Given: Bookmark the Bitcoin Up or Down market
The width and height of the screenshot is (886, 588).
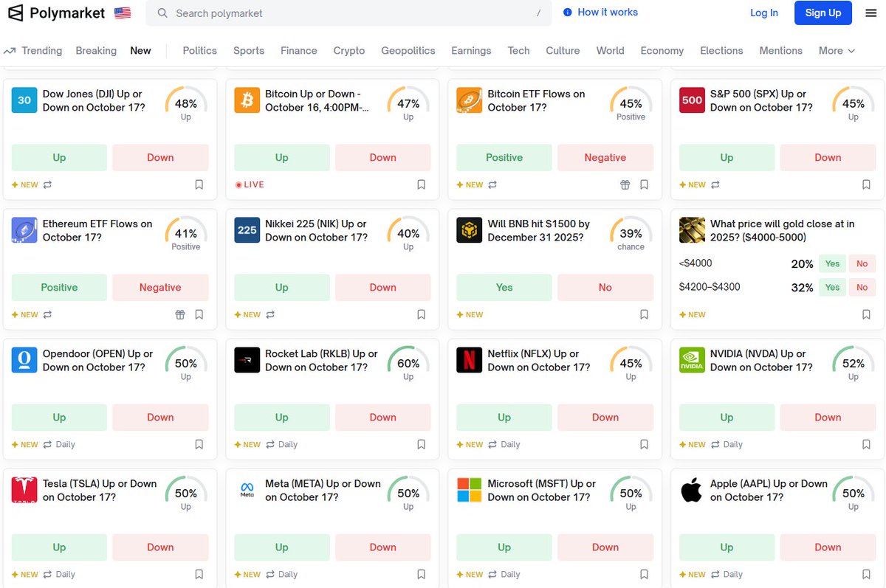Looking at the screenshot, I should (x=421, y=184).
